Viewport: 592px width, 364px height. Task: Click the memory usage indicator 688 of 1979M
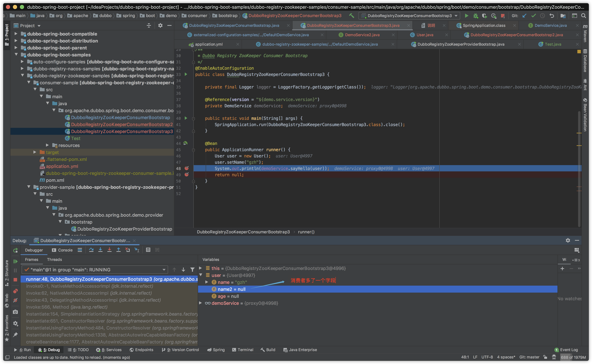(573, 357)
